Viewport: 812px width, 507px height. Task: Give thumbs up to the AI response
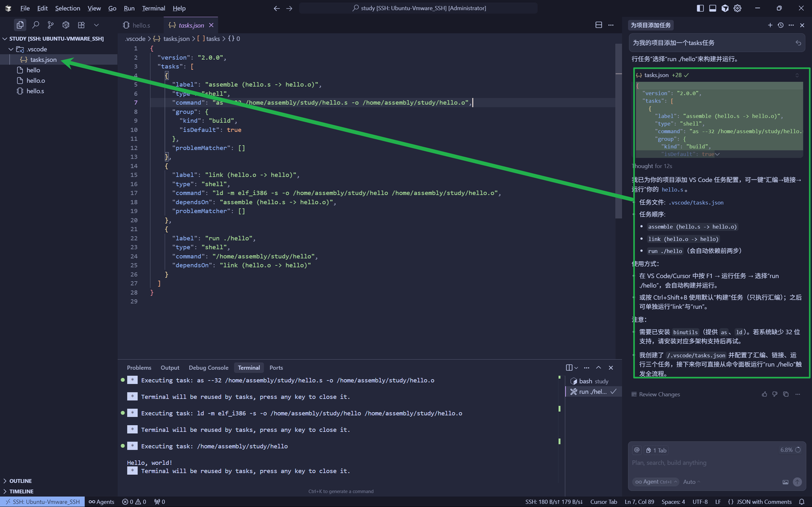(764, 394)
